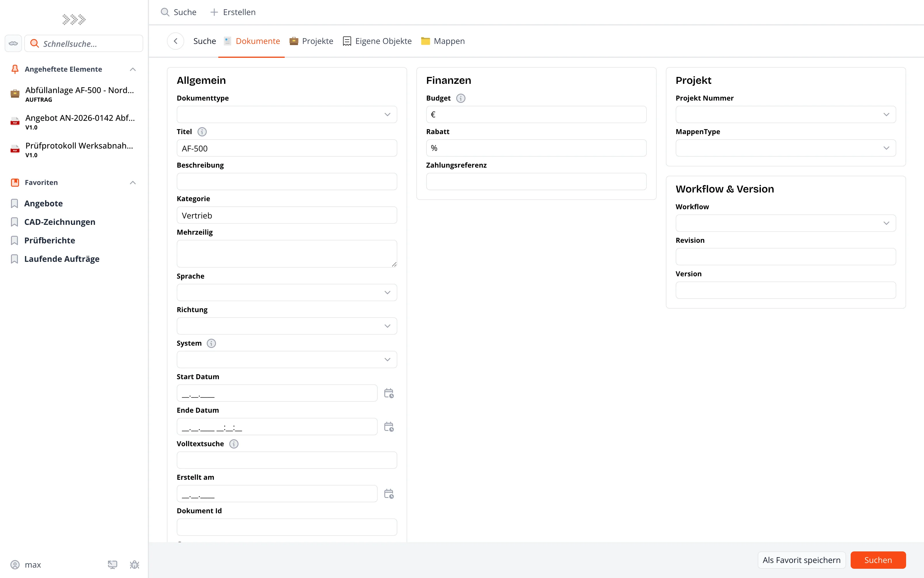Click the Revision input field
The height and width of the screenshot is (578, 924).
(x=786, y=257)
